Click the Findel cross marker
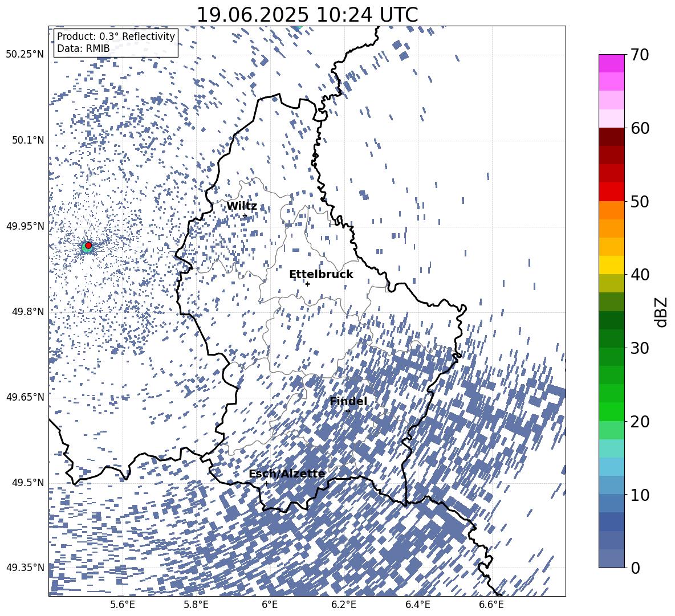The width and height of the screenshot is (675, 616). coord(348,411)
